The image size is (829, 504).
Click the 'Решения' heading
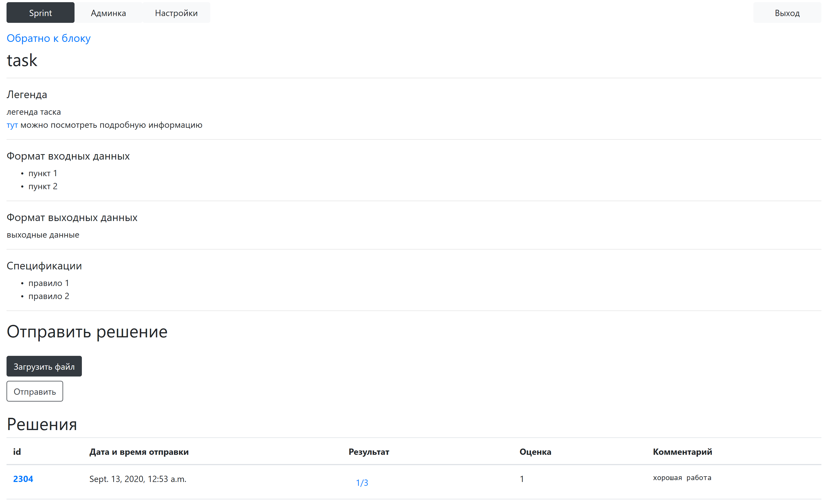[x=42, y=424]
